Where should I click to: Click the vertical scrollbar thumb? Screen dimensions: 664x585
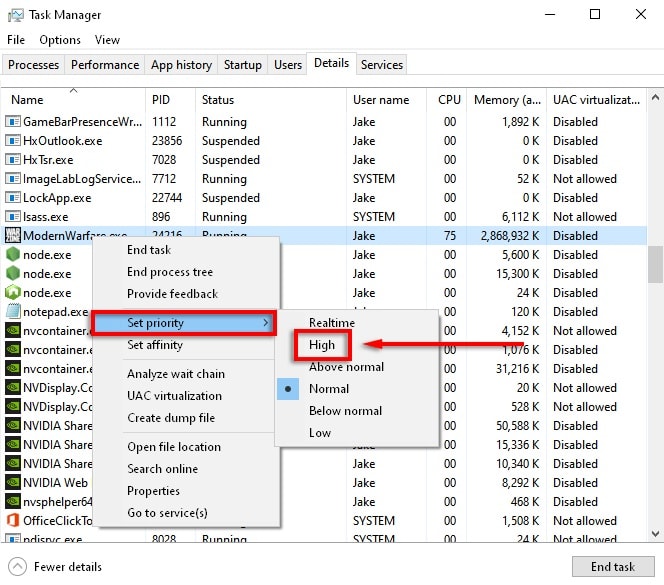[x=655, y=265]
